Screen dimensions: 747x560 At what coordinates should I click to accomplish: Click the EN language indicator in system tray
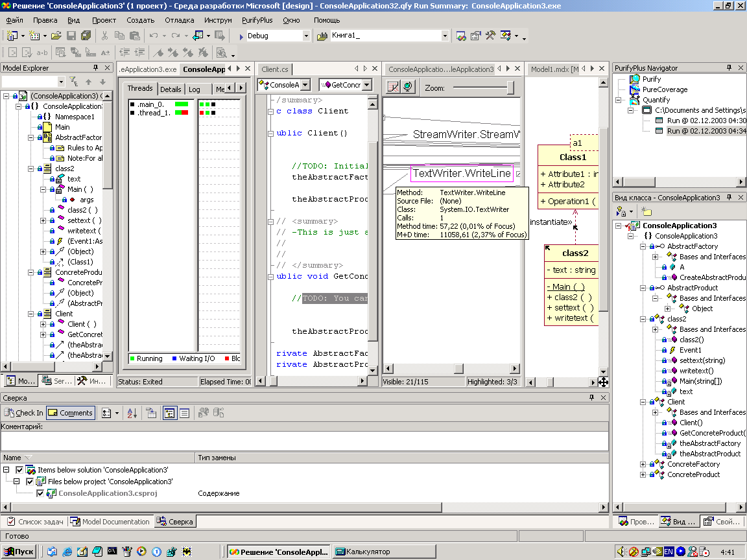pos(669,552)
